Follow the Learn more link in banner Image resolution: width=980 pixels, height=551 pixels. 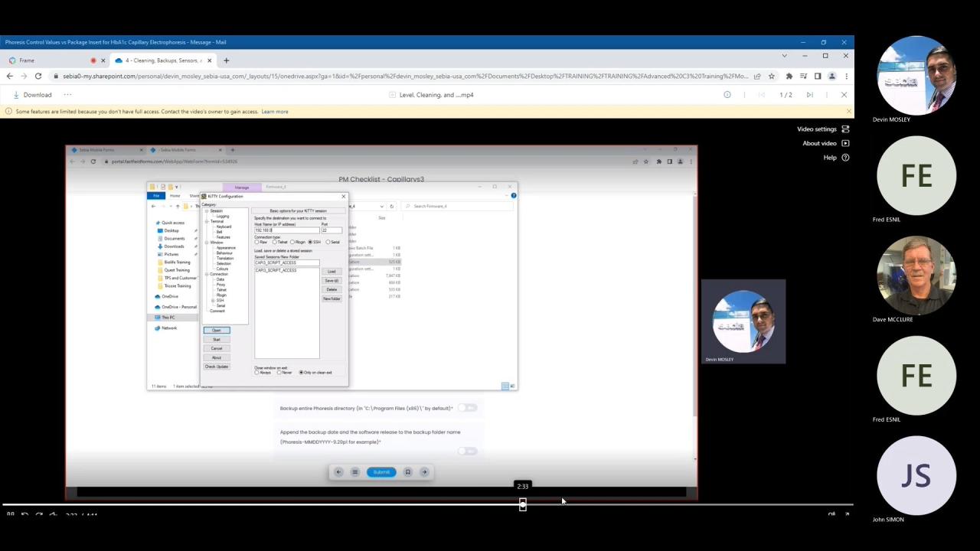point(274,112)
